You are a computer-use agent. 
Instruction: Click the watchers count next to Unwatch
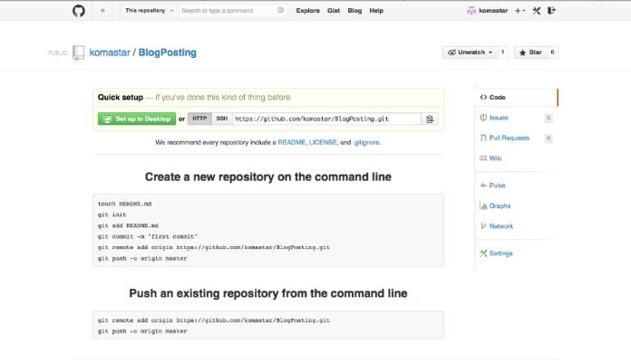[x=502, y=53]
